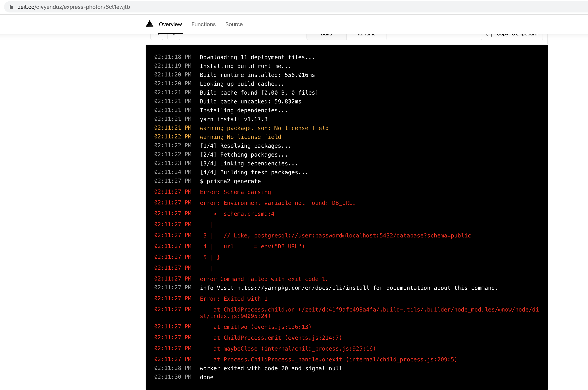Open the yarnpkg.com install documentation link

[303, 288]
